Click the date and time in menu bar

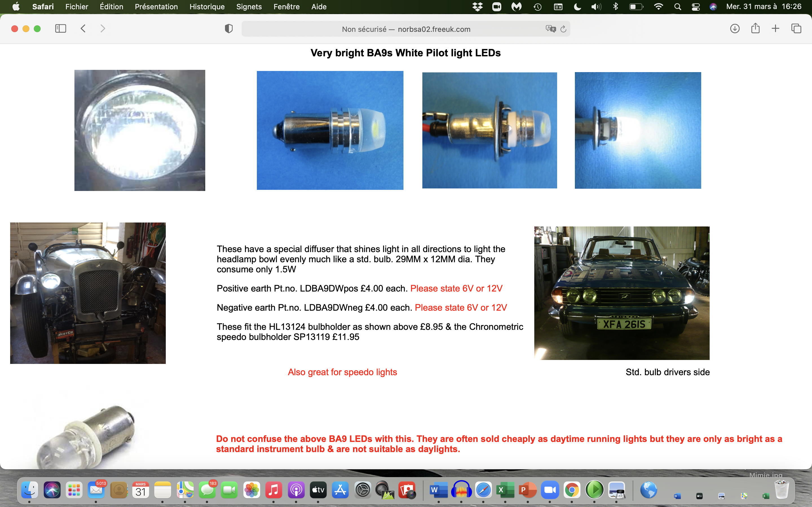click(x=764, y=7)
